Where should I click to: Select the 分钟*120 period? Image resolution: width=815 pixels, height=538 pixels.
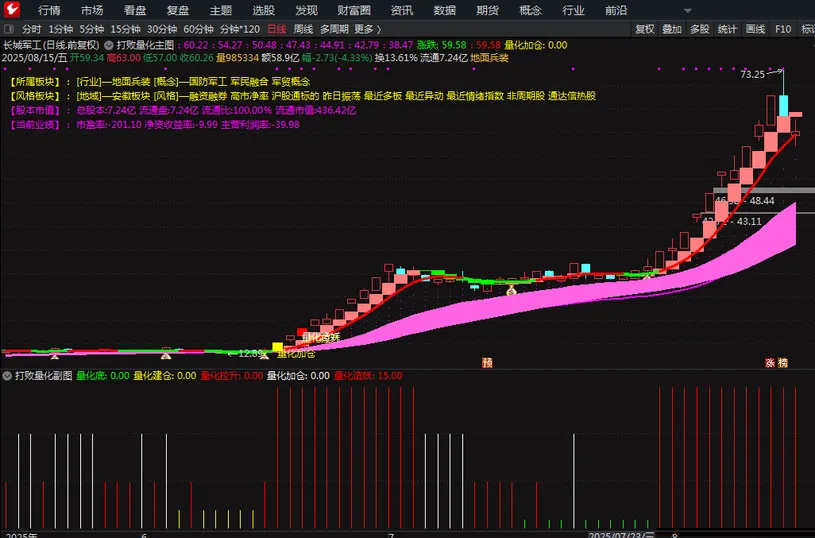point(240,29)
